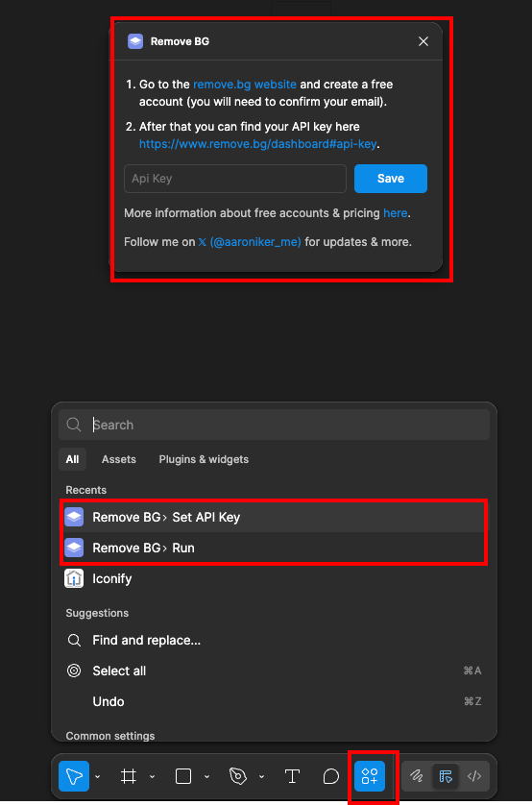Screen dimensions: 532x805
Task: Close the Remove BG dialog
Action: 423,41
